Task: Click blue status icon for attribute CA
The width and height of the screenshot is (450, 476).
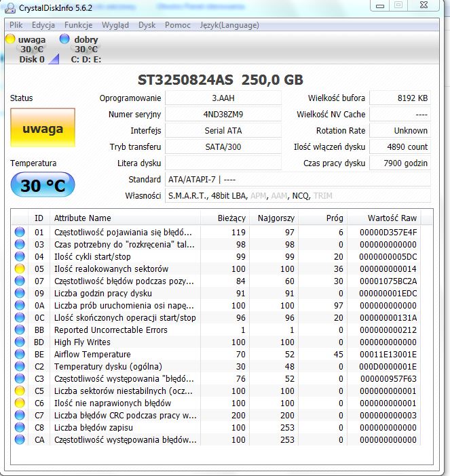Action: click(x=20, y=439)
